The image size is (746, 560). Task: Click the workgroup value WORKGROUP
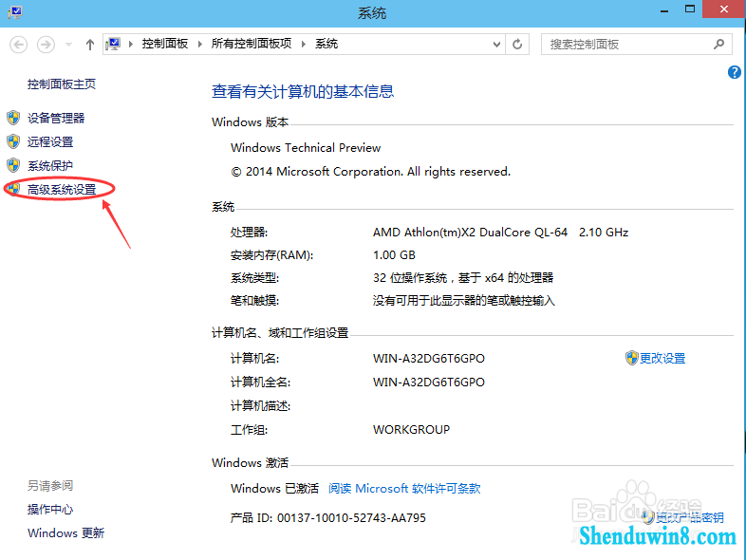(411, 430)
